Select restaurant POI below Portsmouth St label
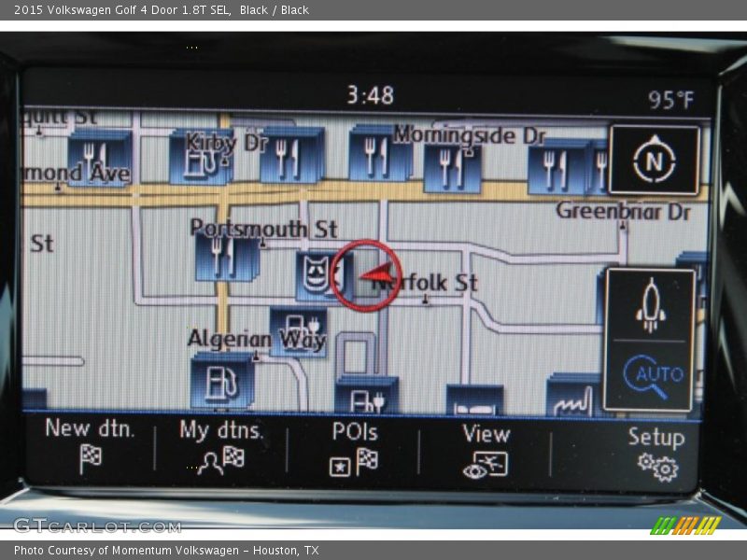The image size is (747, 560). click(227, 256)
